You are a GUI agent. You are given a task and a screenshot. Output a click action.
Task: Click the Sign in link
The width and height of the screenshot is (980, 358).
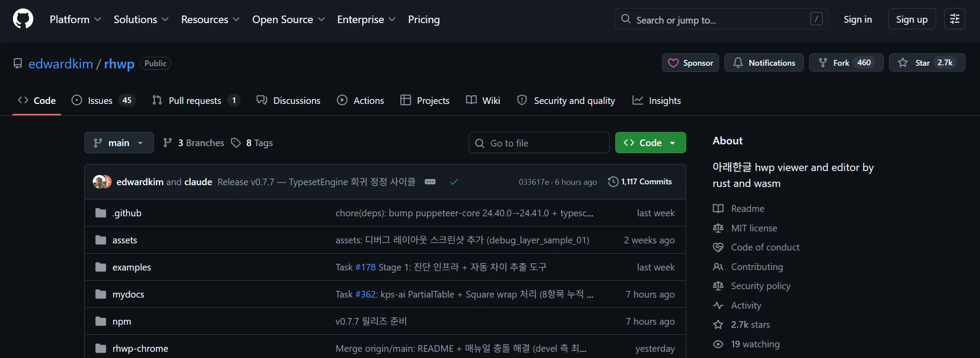click(x=857, y=19)
